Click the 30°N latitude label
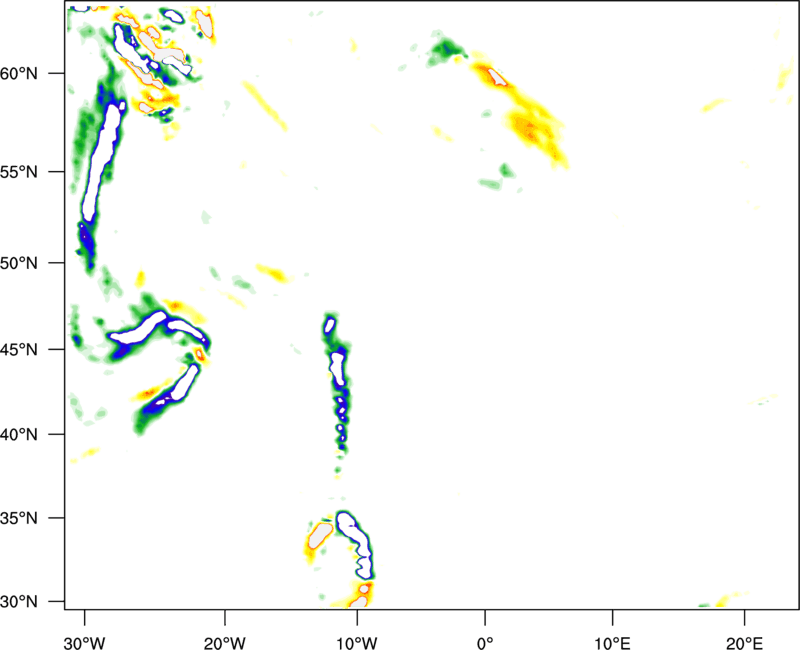Image resolution: width=800 pixels, height=650 pixels. [x=19, y=602]
